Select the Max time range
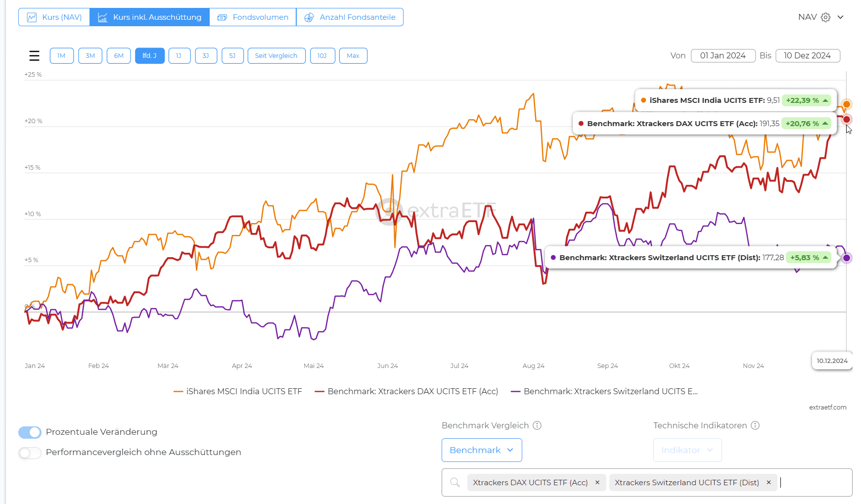The image size is (861, 504). tap(353, 56)
